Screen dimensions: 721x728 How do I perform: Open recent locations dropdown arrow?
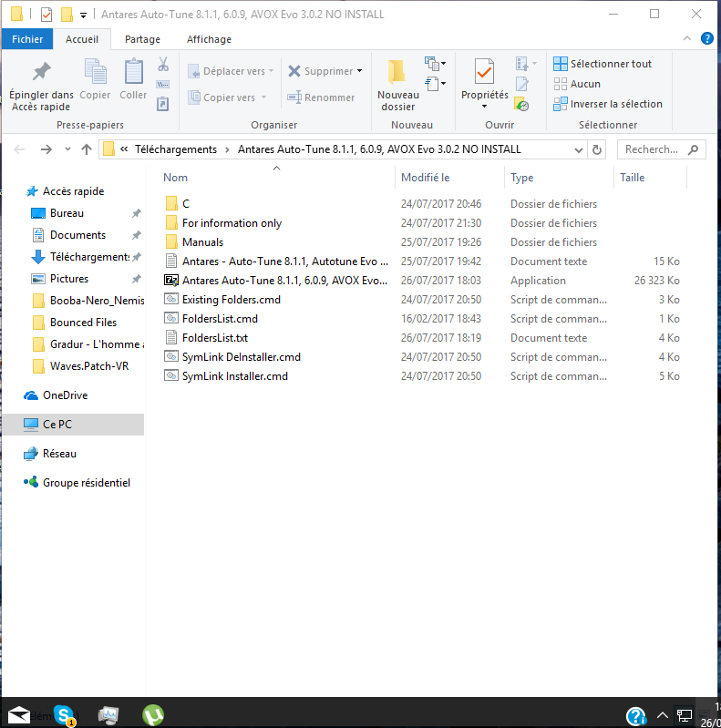click(67, 149)
